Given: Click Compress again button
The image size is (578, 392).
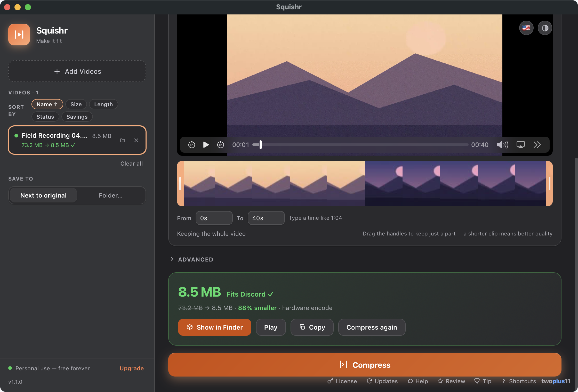Looking at the screenshot, I should coord(372,327).
